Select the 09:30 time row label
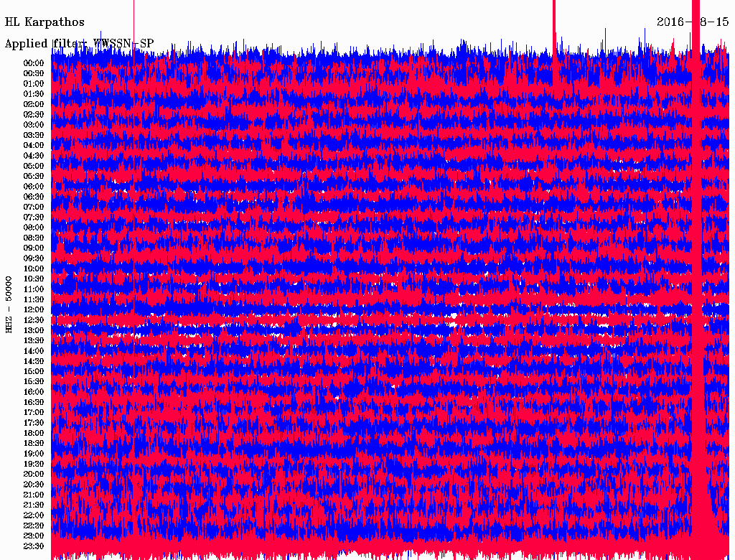This screenshot has width=735, height=560. point(34,258)
